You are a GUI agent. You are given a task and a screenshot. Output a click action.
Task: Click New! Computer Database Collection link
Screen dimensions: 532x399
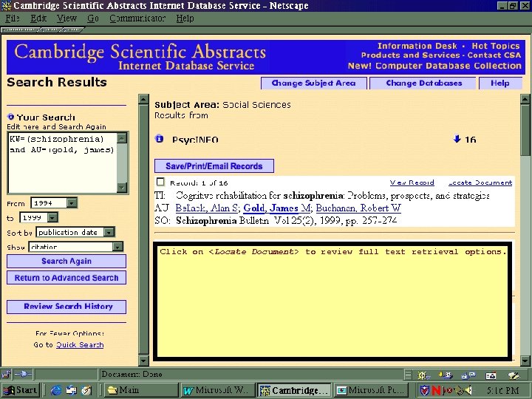434,66
